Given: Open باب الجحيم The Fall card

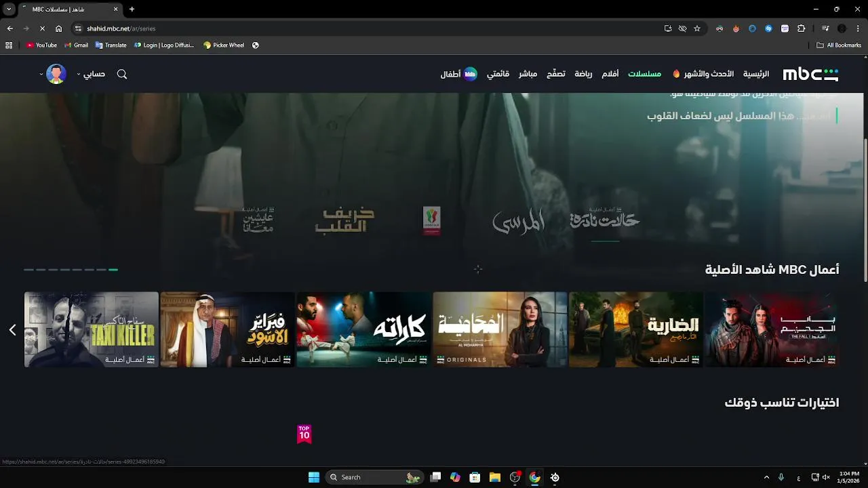Looking at the screenshot, I should click(x=772, y=329).
